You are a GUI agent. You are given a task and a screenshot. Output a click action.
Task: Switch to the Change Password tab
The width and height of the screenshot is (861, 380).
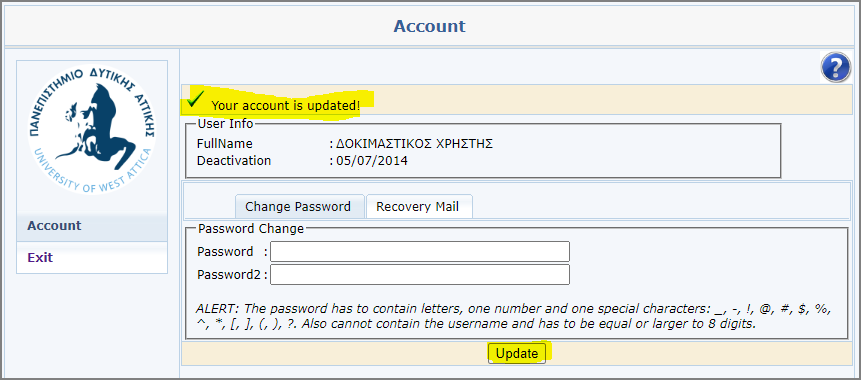coord(299,206)
